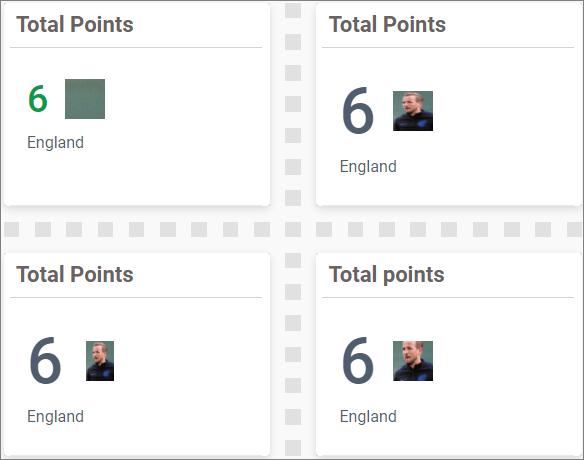Image resolution: width=584 pixels, height=460 pixels.
Task: Select the top-right card's 'Total Points' title
Action: click(x=387, y=25)
